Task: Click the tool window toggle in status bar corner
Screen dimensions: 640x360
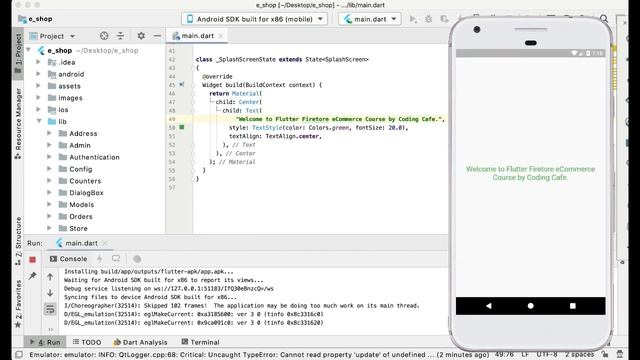Action: point(18,354)
